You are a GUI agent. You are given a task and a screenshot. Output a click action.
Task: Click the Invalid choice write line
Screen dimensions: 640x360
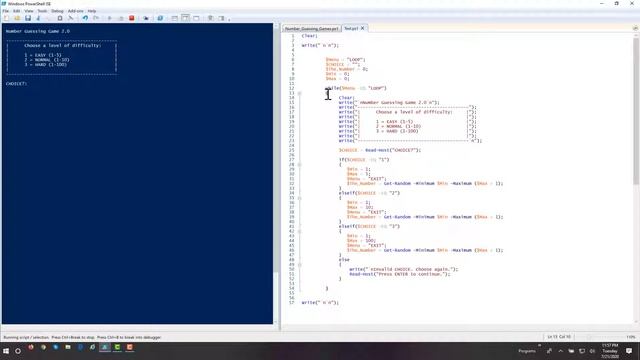404,269
